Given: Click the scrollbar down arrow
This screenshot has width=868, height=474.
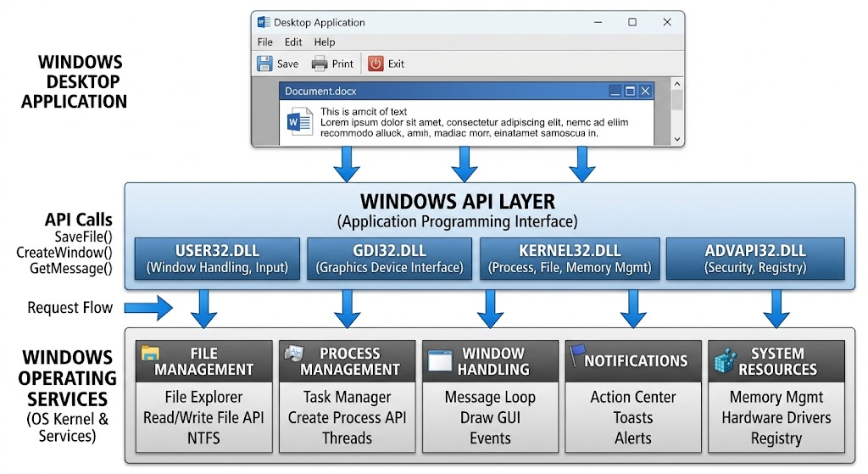Looking at the screenshot, I should [x=677, y=140].
